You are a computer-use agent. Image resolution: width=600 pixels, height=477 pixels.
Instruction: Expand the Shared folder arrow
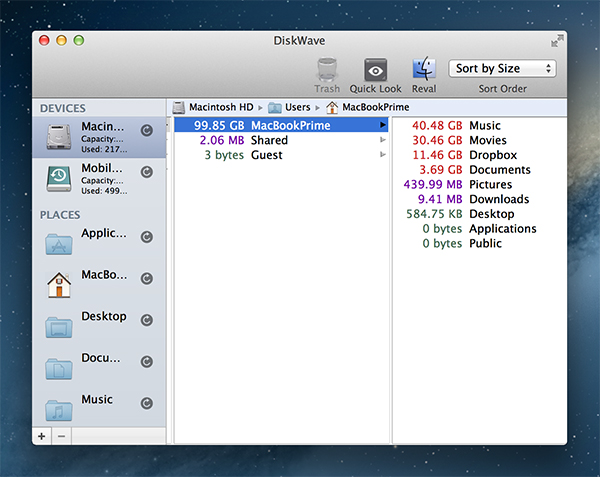click(x=383, y=140)
